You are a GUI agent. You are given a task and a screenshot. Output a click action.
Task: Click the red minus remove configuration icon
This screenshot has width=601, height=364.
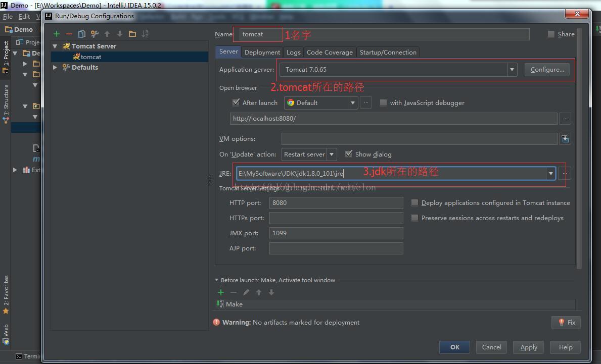coord(69,34)
